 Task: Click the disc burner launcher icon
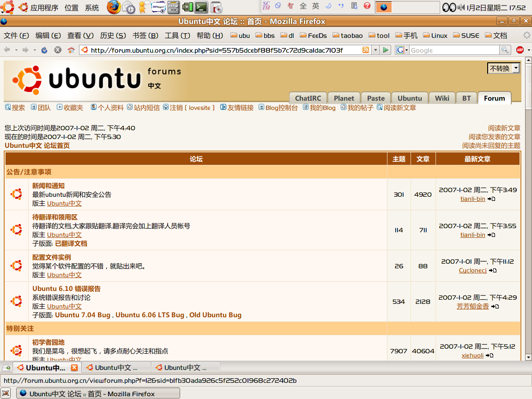point(216,7)
